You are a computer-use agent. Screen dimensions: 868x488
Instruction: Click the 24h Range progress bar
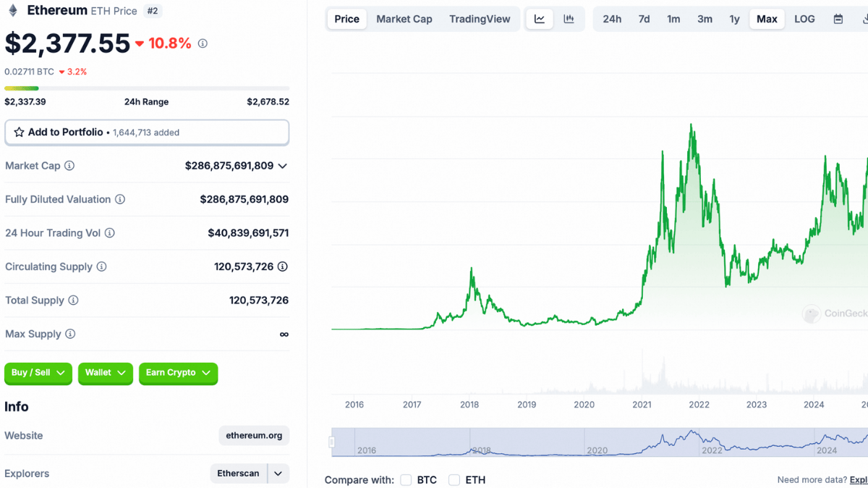(x=147, y=88)
